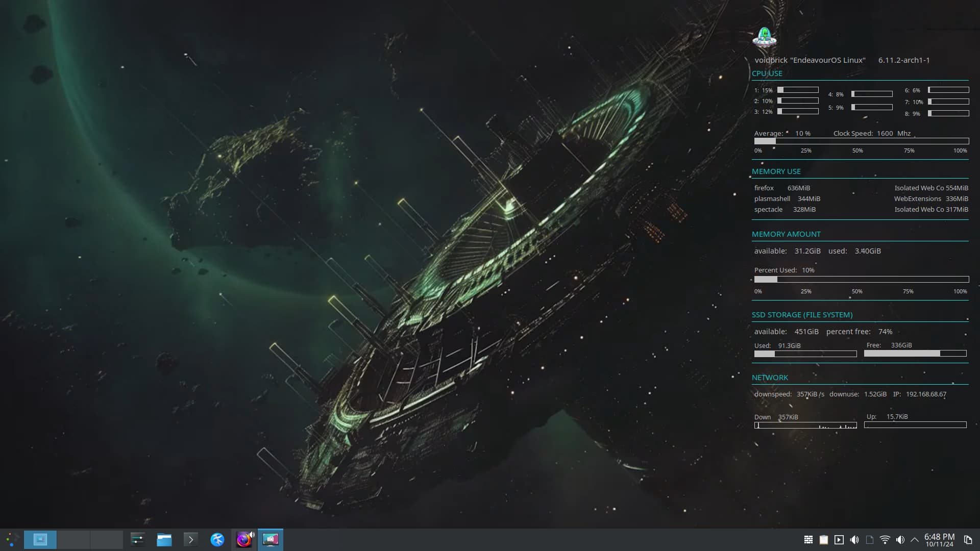Click the "MEMORY USE" heading
Image resolution: width=980 pixels, height=551 pixels.
776,171
